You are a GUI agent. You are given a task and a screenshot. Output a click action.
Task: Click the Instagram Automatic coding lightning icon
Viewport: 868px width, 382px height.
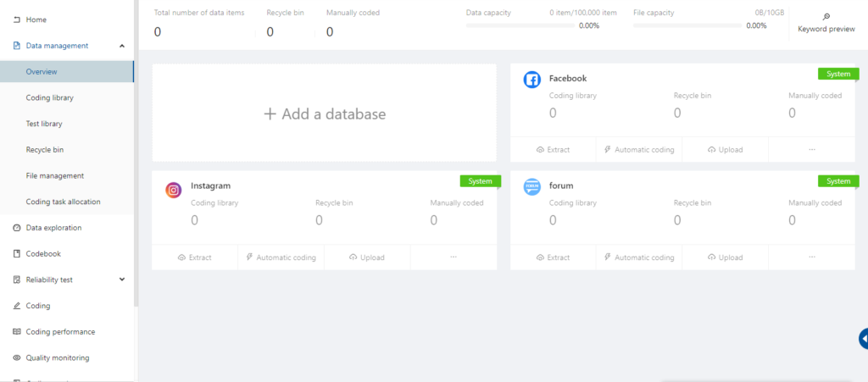[x=249, y=257]
